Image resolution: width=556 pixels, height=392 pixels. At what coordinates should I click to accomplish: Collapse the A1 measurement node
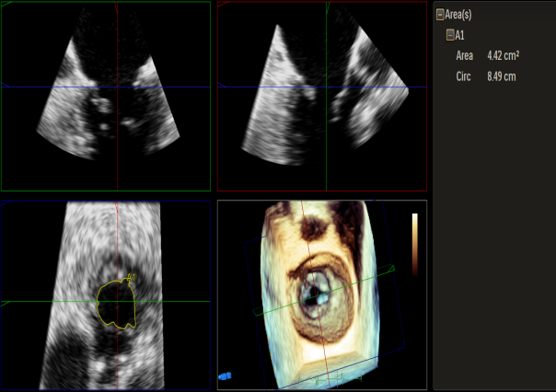pos(450,35)
